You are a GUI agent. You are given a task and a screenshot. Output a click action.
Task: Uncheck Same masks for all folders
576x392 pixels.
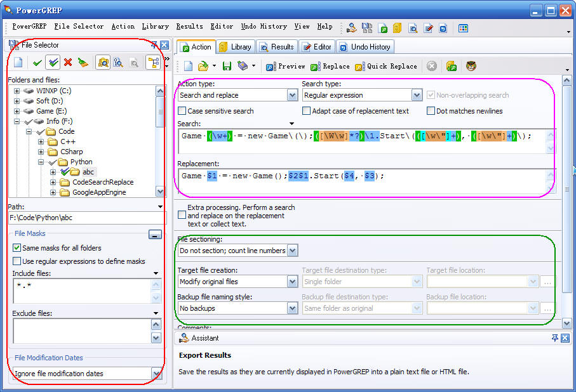click(x=17, y=248)
